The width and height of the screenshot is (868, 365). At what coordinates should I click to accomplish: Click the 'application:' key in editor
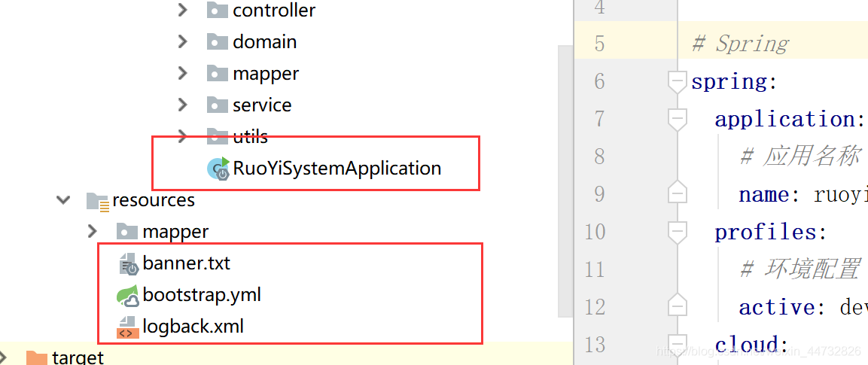click(790, 120)
